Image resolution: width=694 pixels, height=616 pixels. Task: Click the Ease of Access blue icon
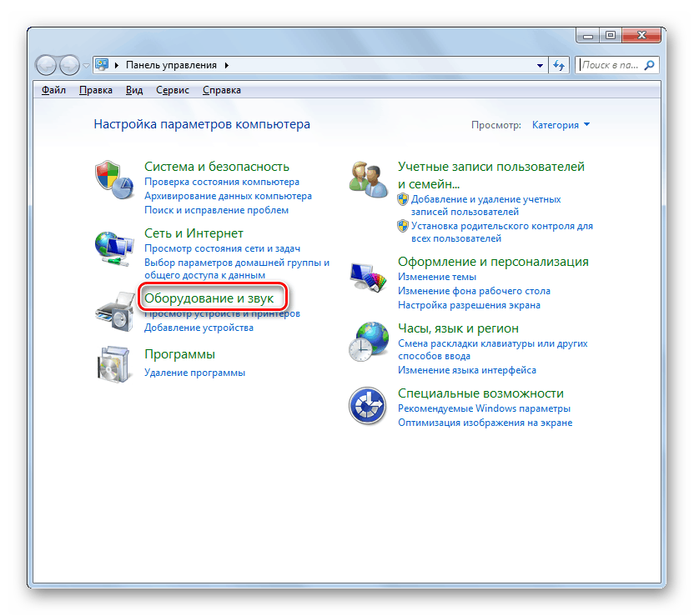pos(367,407)
